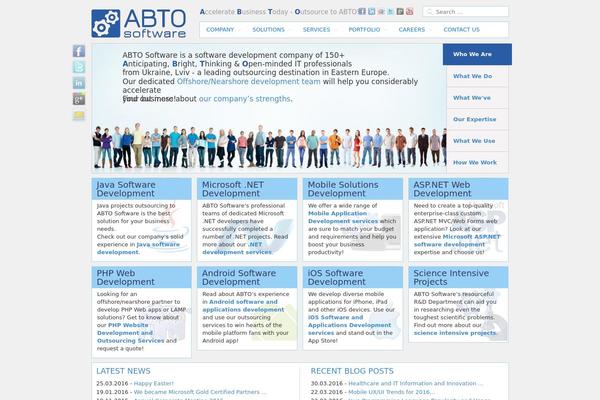Click the red YouTube icon in the header
Image resolution: width=600 pixels, height=400 pixels.
coord(409,11)
